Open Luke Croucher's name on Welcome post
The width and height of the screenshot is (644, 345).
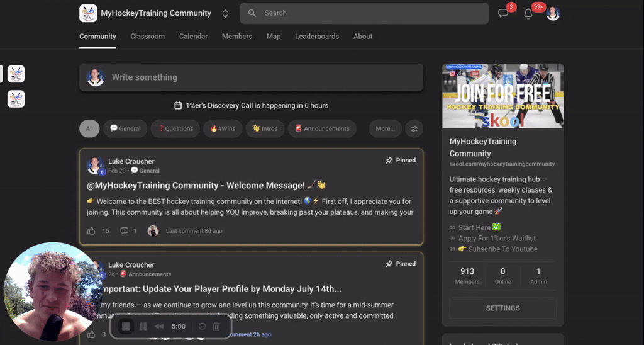pyautogui.click(x=131, y=161)
